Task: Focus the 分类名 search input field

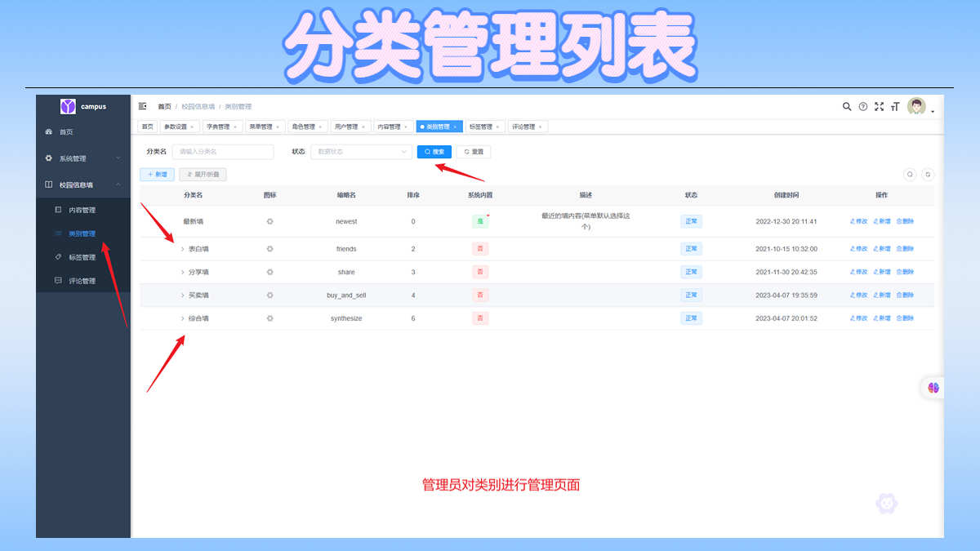Action: tap(223, 152)
